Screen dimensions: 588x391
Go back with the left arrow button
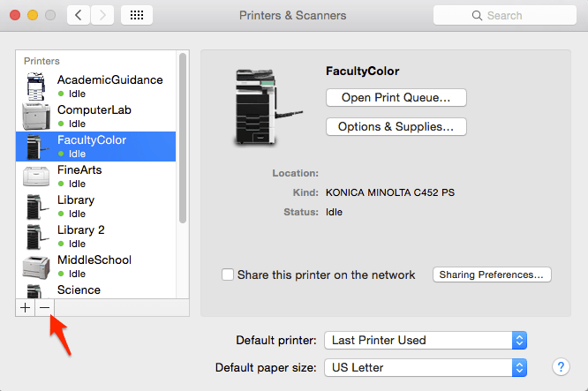tap(79, 16)
